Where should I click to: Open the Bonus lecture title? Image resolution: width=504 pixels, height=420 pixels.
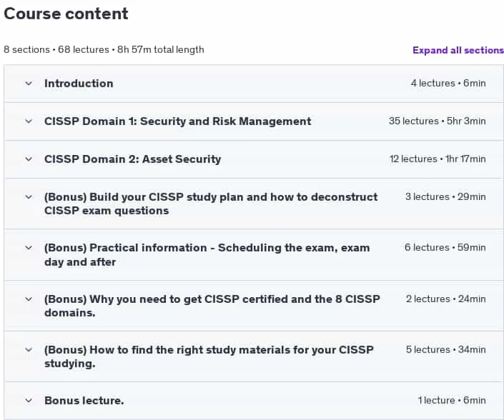pyautogui.click(x=84, y=401)
